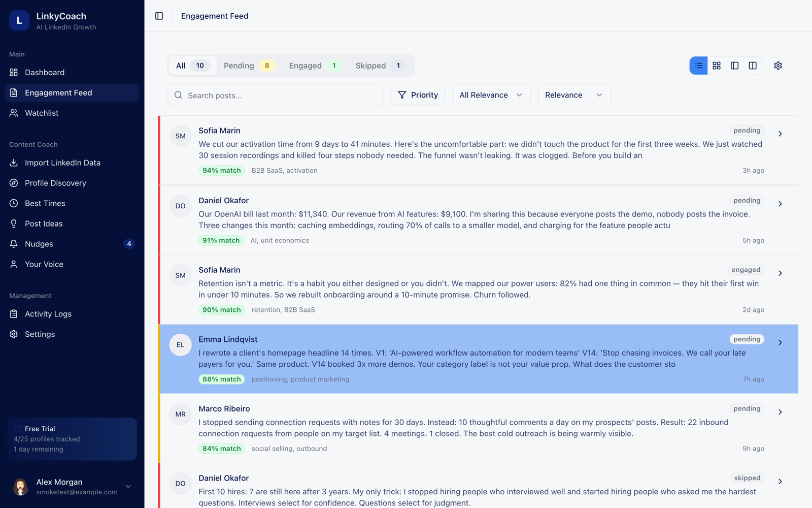Click the LinkyCoach logo icon
Screen dimensions: 812x508
click(x=19, y=20)
